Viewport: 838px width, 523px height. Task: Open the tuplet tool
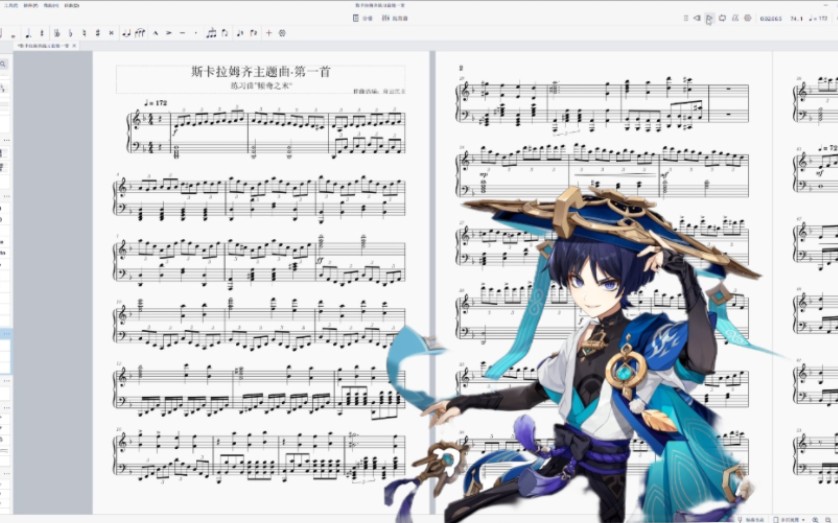[x=212, y=33]
